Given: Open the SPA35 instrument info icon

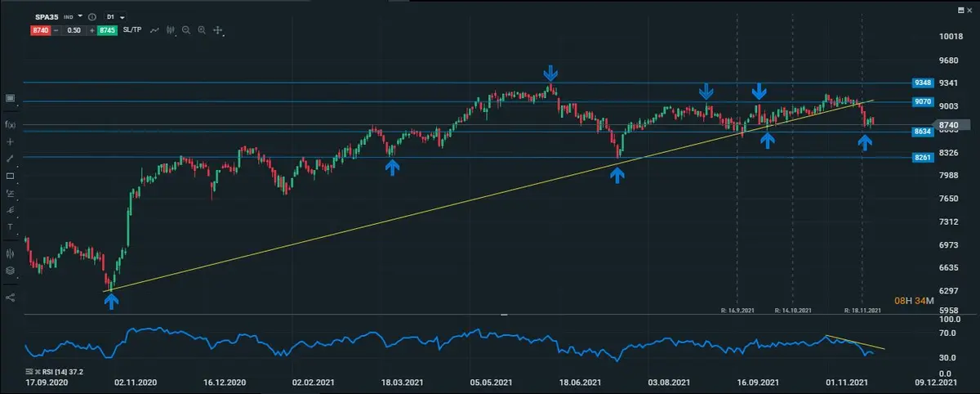Looking at the screenshot, I should [x=91, y=16].
